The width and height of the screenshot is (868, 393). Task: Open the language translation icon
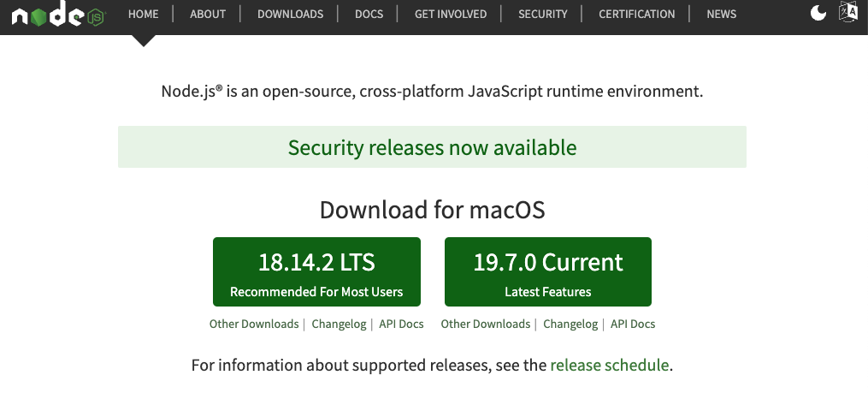pos(848,12)
